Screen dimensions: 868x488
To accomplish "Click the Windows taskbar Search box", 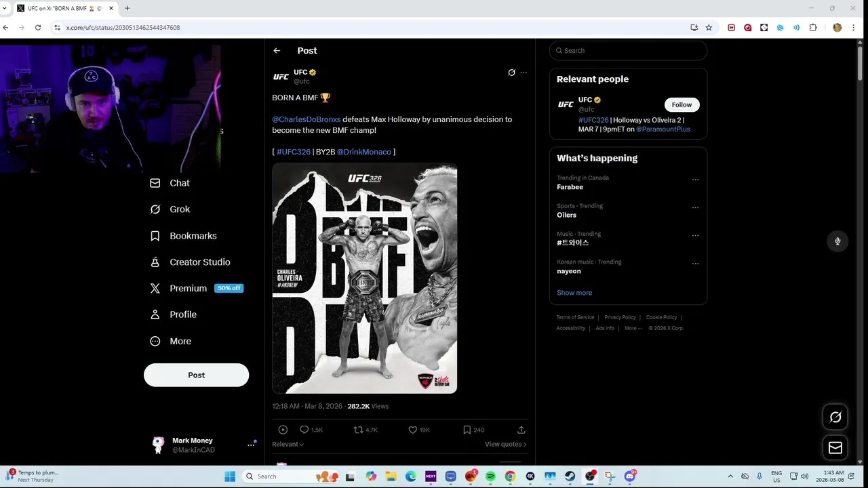I will 290,476.
